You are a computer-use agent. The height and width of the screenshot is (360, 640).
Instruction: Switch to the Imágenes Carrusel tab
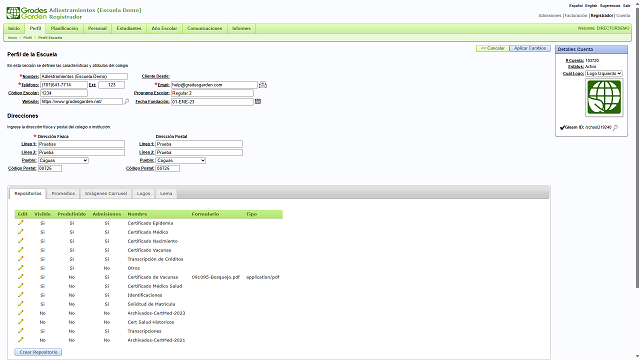(106, 193)
